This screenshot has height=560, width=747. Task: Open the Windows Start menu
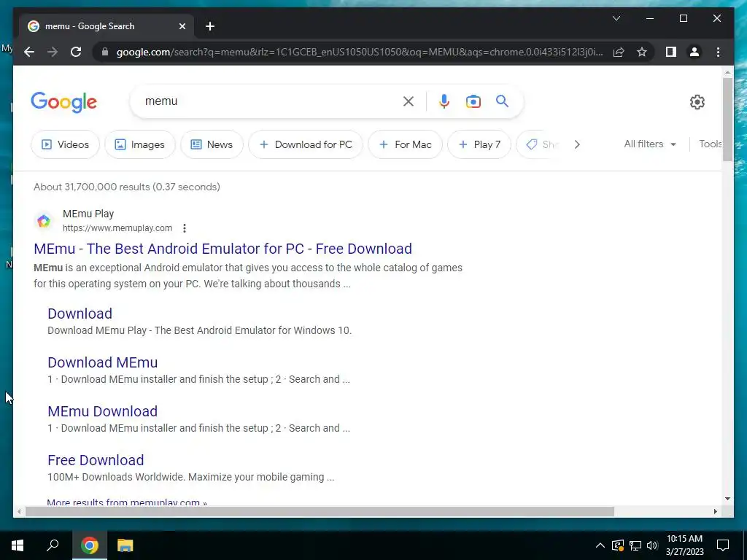click(x=18, y=545)
